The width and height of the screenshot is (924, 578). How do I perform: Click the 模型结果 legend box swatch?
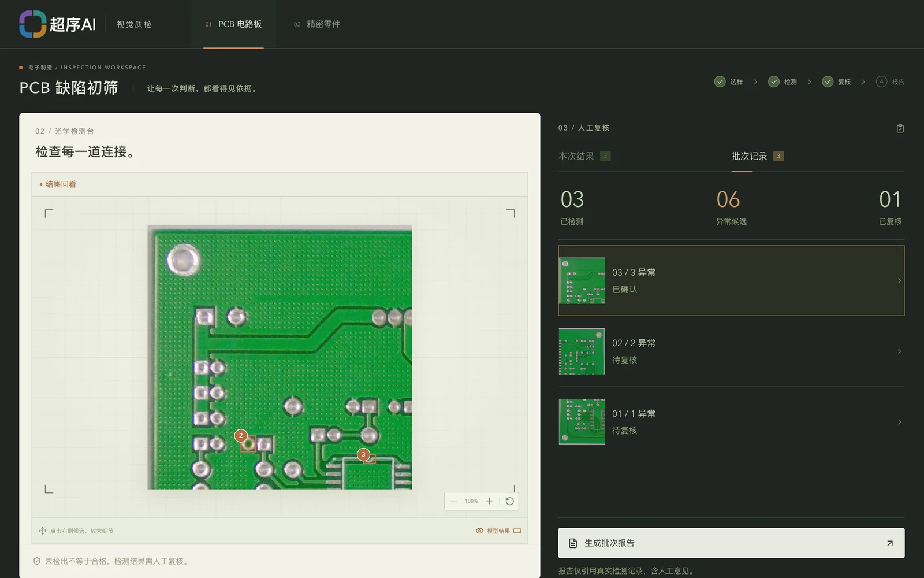click(x=517, y=531)
